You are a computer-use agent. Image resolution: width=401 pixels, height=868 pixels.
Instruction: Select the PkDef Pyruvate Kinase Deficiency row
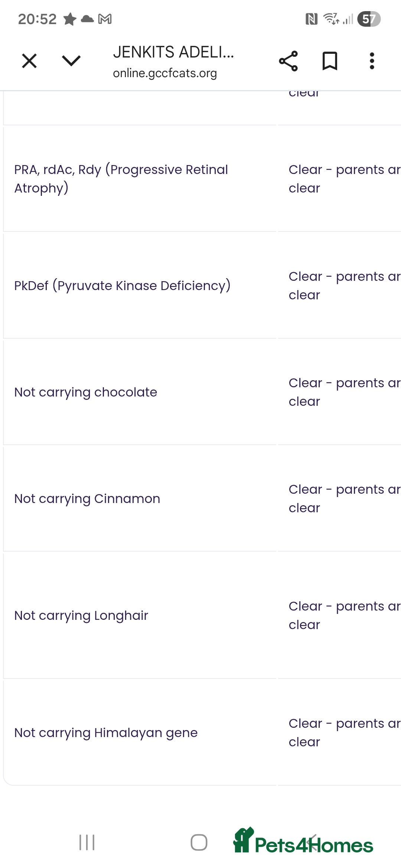click(123, 286)
